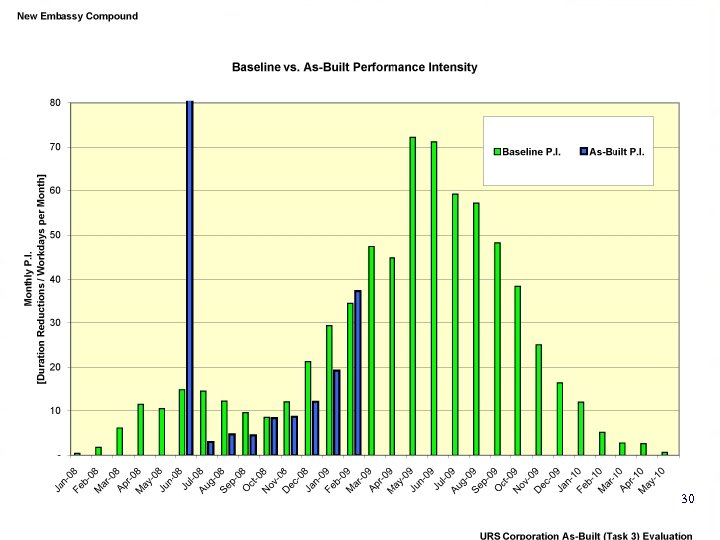Click the green Baseline bar for Mar-09
The image size is (720, 540).
pyautogui.click(x=371, y=351)
